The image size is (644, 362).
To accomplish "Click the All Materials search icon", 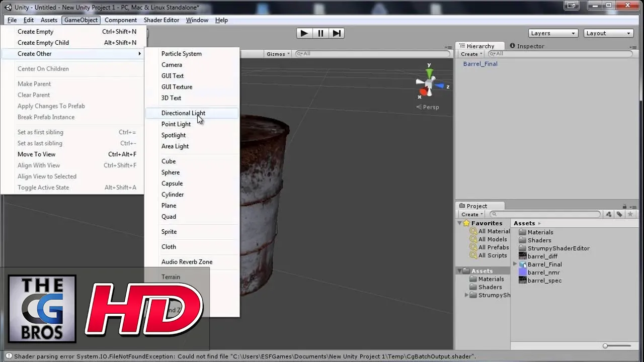I will (473, 231).
